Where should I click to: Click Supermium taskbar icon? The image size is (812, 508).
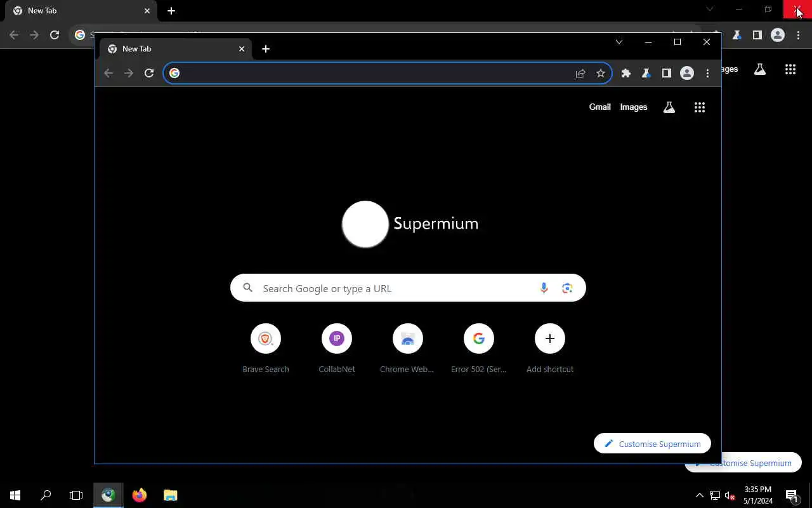click(x=108, y=495)
